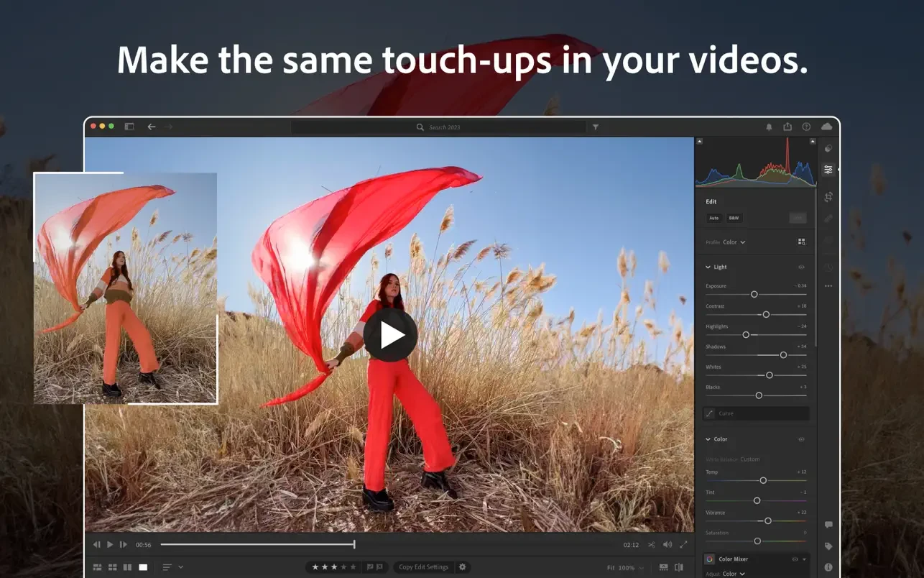The height and width of the screenshot is (578, 924).
Task: Open the Keywords tag panel
Action: 828,546
